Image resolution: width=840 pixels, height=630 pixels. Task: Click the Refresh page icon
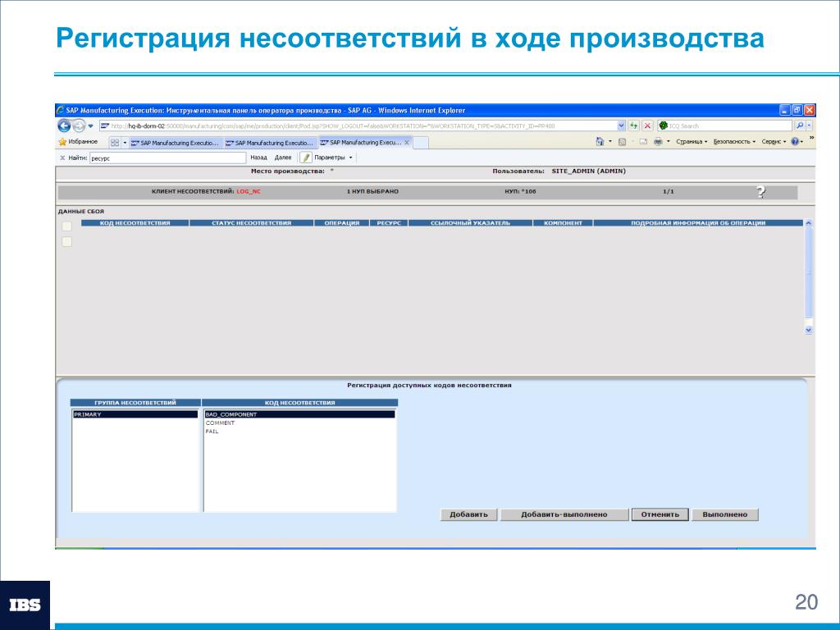coord(634,126)
